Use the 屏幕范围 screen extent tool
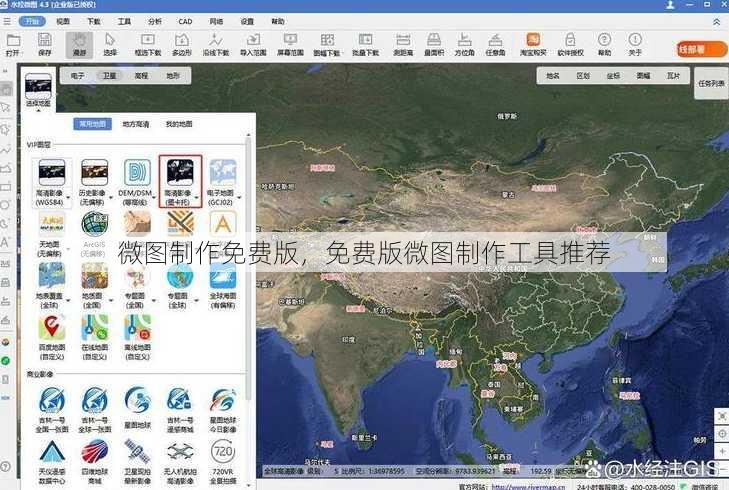Image resolution: width=729 pixels, height=490 pixels. 290,44
